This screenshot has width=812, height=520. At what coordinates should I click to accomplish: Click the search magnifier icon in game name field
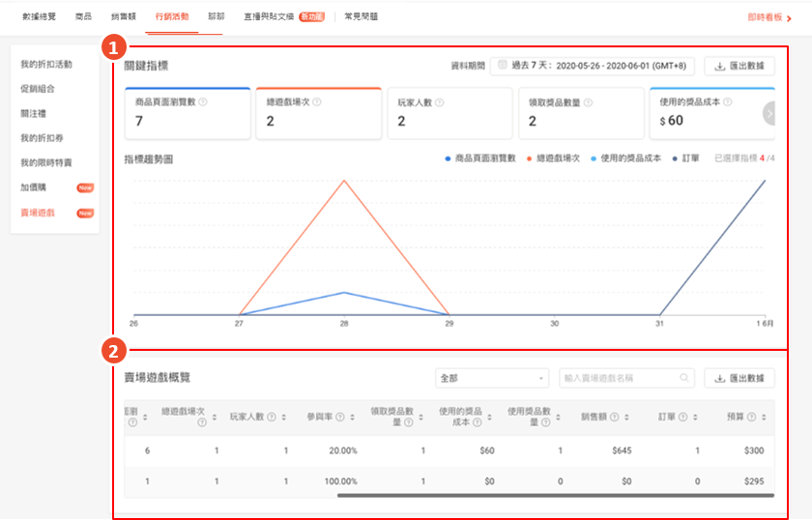click(x=684, y=378)
